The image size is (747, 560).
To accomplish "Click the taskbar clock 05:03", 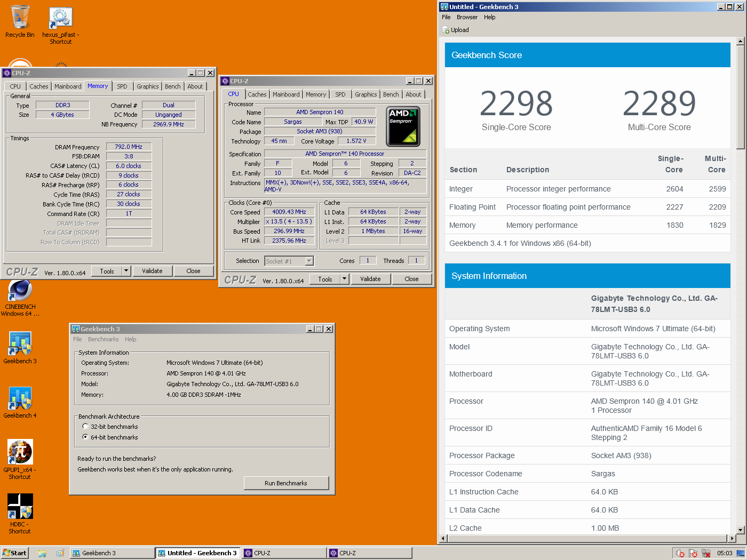I will coord(725,554).
